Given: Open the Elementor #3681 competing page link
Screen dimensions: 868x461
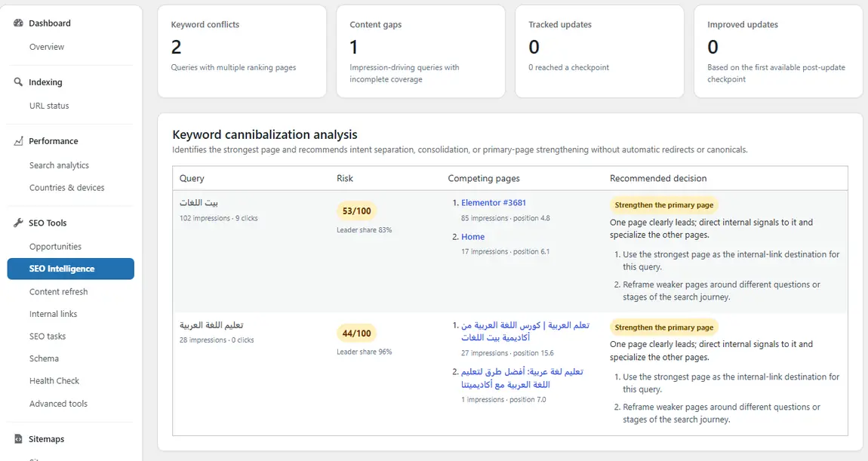Looking at the screenshot, I should coord(493,203).
